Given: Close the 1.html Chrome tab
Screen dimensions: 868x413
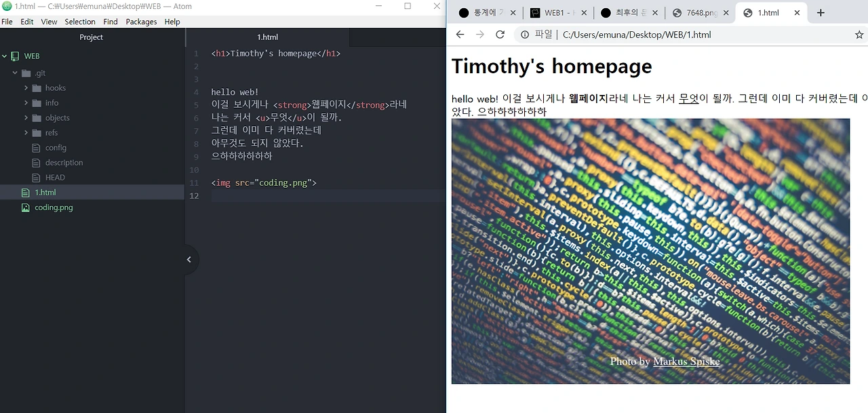Looking at the screenshot, I should tap(797, 13).
